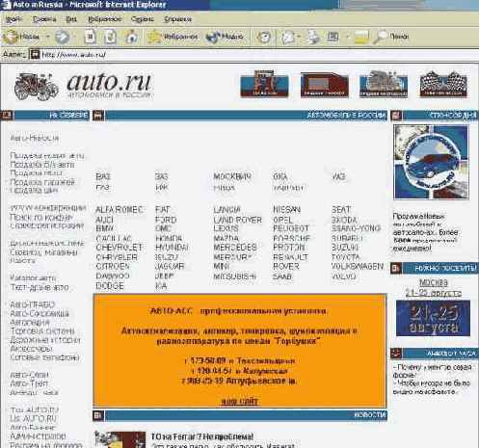The width and height of the screenshot is (479, 448).
Task: Click the icon left of the anecdote header
Action: click(396, 354)
